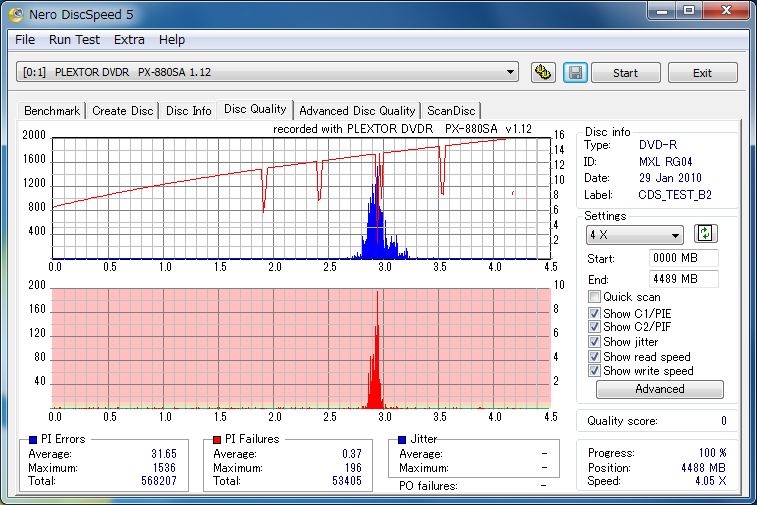This screenshot has width=757, height=505.
Task: Uncheck Show jitter option
Action: (595, 342)
